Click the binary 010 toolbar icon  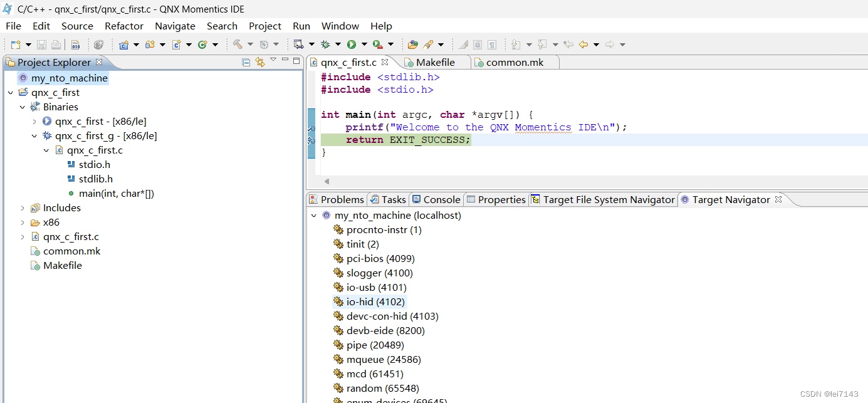click(75, 44)
